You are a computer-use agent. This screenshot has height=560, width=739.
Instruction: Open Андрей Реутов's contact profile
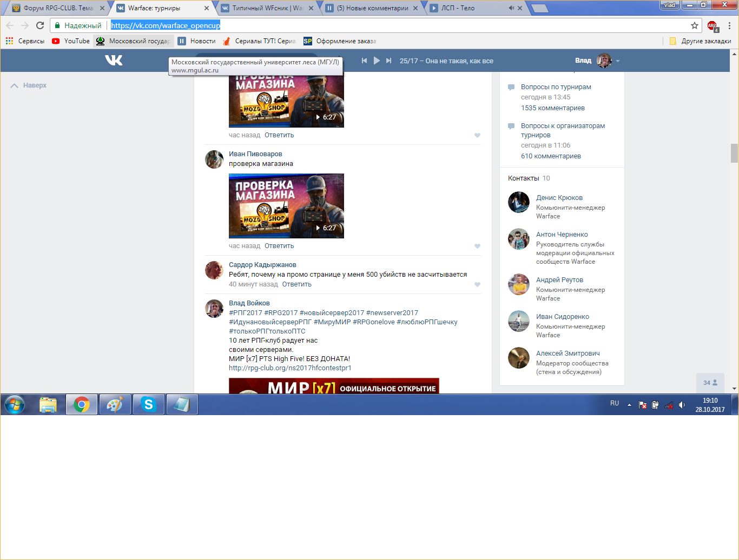tap(560, 280)
